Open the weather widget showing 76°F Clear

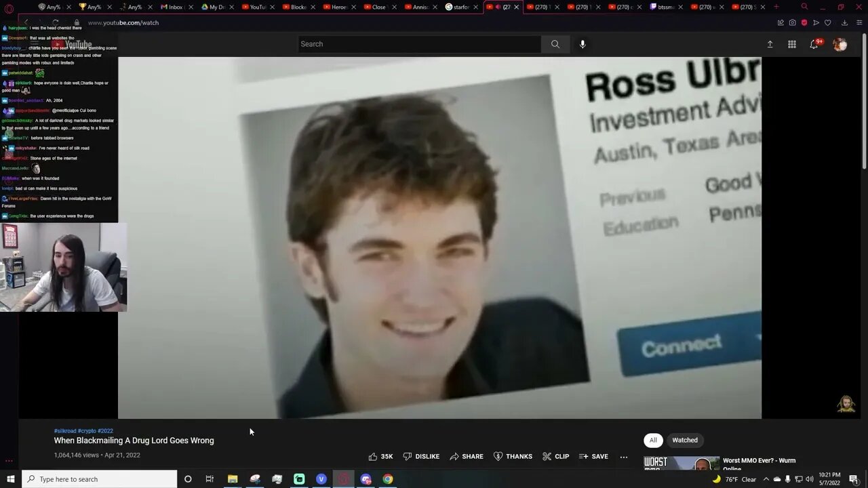coord(734,479)
